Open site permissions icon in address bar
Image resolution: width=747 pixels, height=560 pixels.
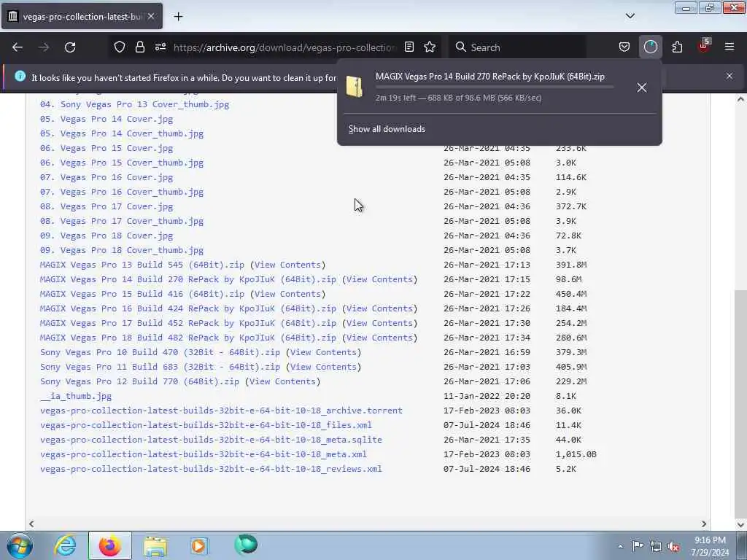(x=160, y=47)
